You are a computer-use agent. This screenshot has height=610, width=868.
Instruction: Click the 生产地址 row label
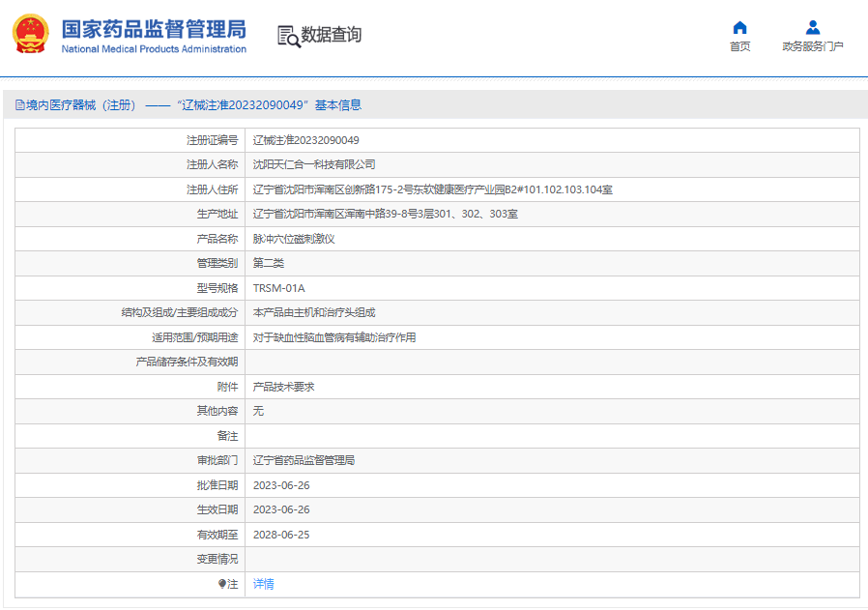coord(217,215)
